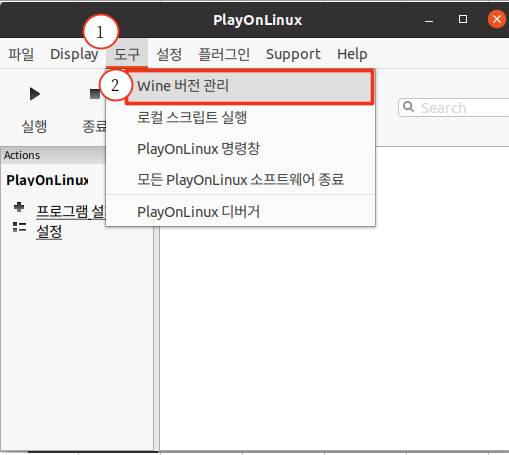Screen dimensions: 509x455
Task: Open the Display menu
Action: [x=74, y=54]
